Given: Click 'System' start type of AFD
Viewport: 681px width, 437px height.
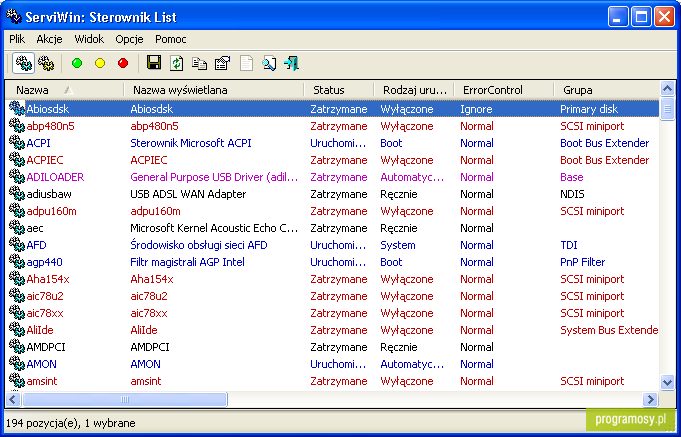Looking at the screenshot, I should [x=398, y=245].
